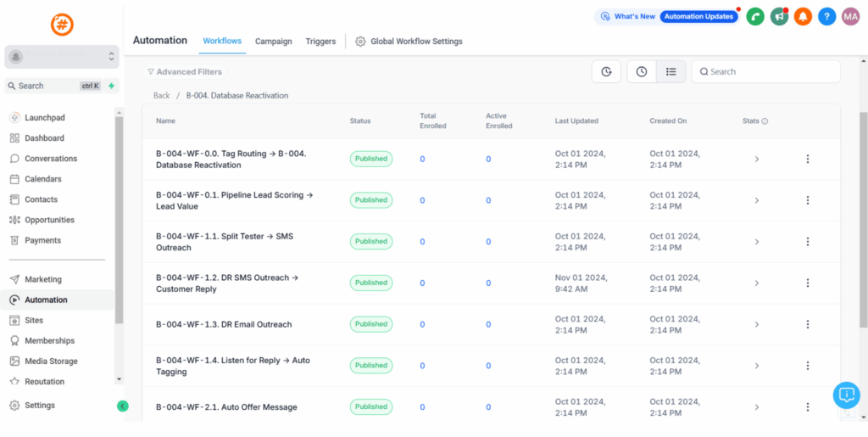Switch to list view layout
Image resolution: width=868 pixels, height=437 pixels.
click(x=670, y=72)
